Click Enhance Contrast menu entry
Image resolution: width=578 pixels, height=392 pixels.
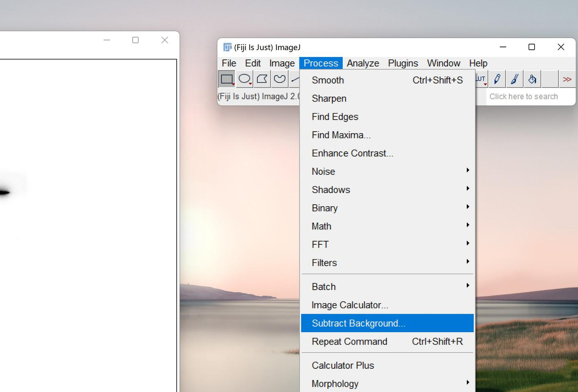click(352, 153)
